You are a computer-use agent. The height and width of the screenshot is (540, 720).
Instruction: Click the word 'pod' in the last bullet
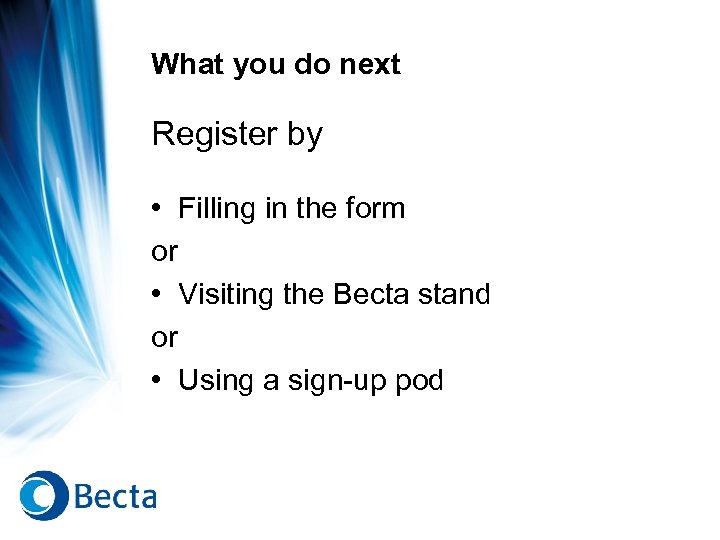pyautogui.click(x=419, y=381)
